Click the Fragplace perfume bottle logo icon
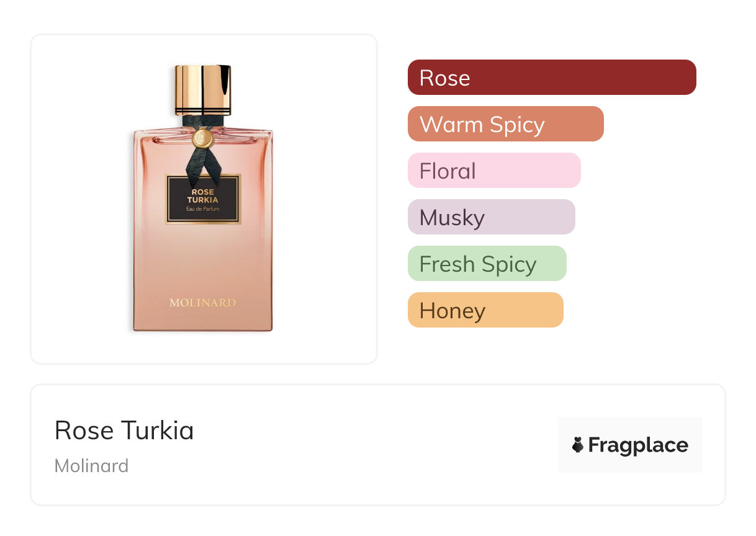756x536 pixels. (578, 445)
